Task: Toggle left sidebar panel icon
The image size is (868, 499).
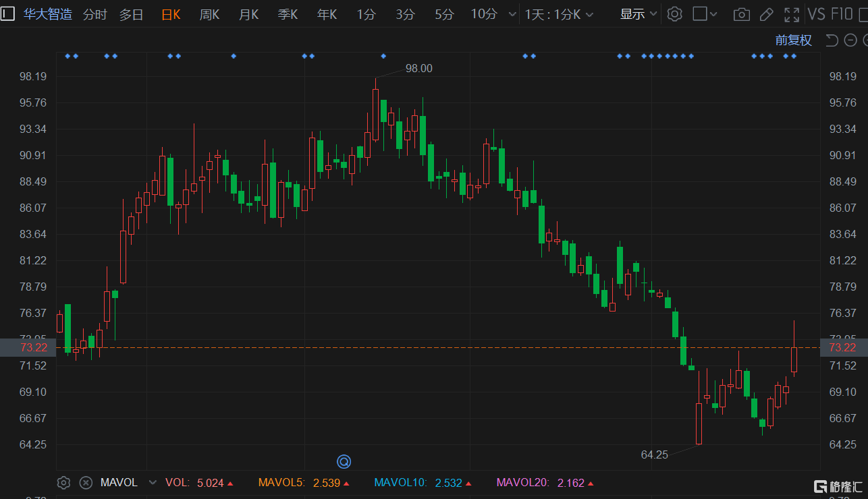Action: (x=7, y=14)
